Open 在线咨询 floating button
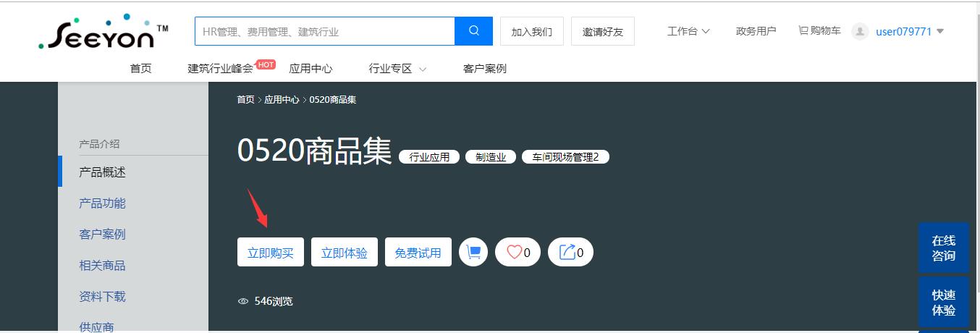The width and height of the screenshot is (980, 333). point(944,248)
